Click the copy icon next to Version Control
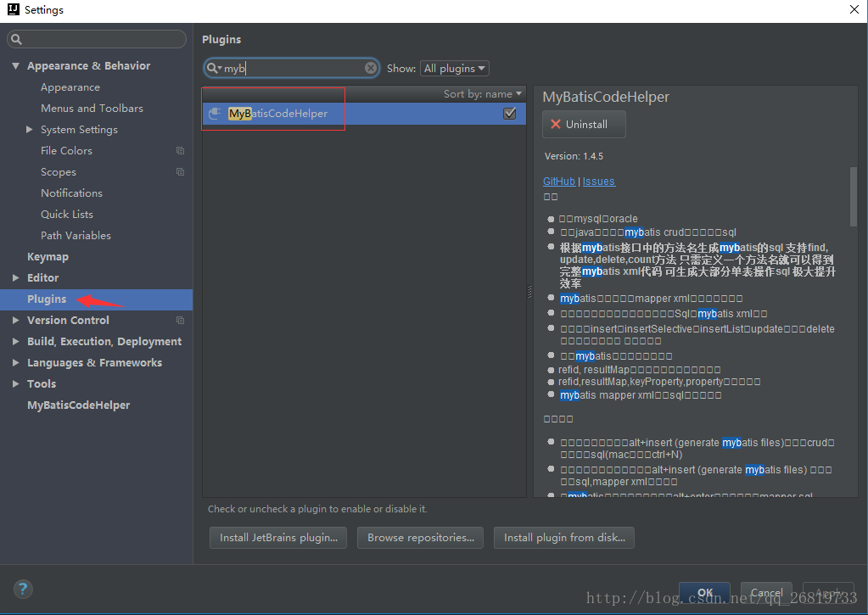The height and width of the screenshot is (615, 868). [180, 320]
